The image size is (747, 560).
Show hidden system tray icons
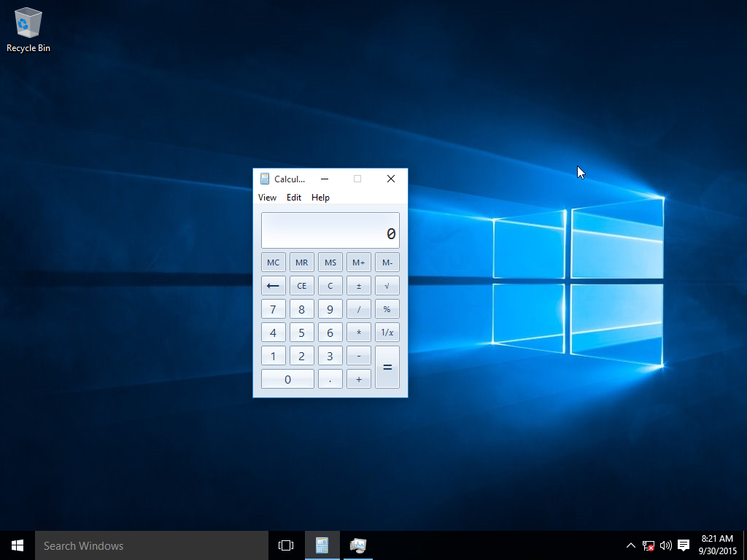coord(631,545)
